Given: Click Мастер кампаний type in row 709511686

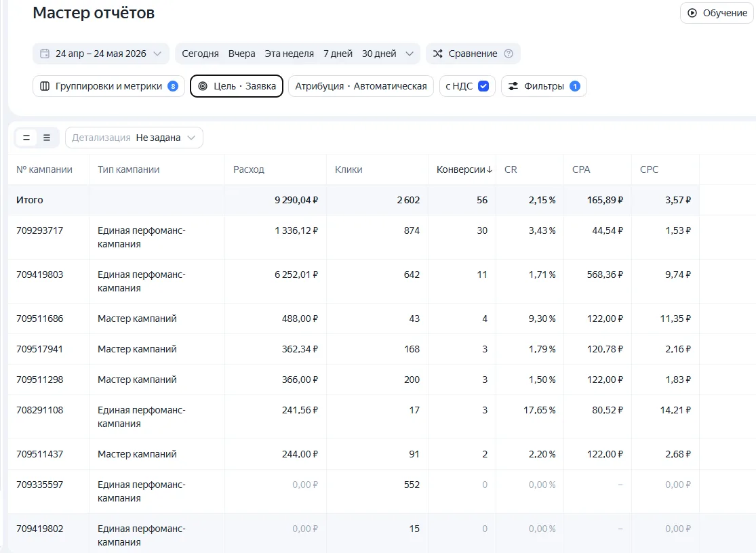Looking at the screenshot, I should 137,319.
